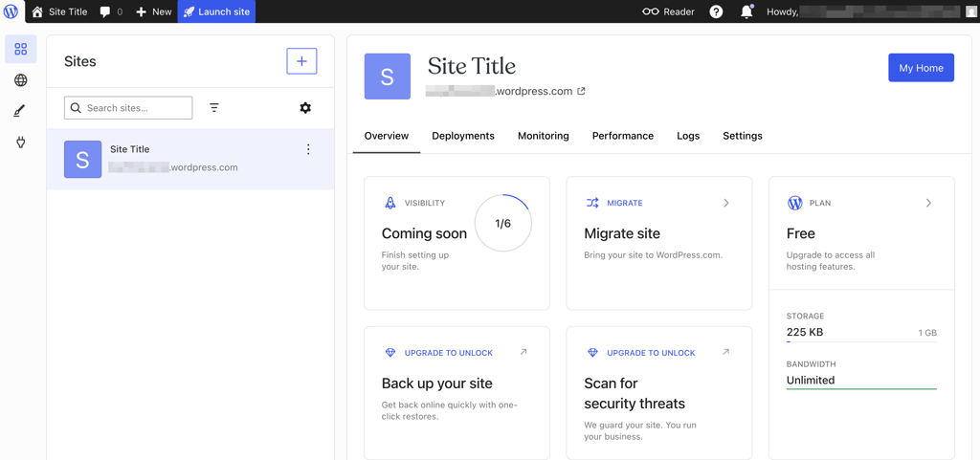Open the Themes brush icon in sidebar

[21, 111]
